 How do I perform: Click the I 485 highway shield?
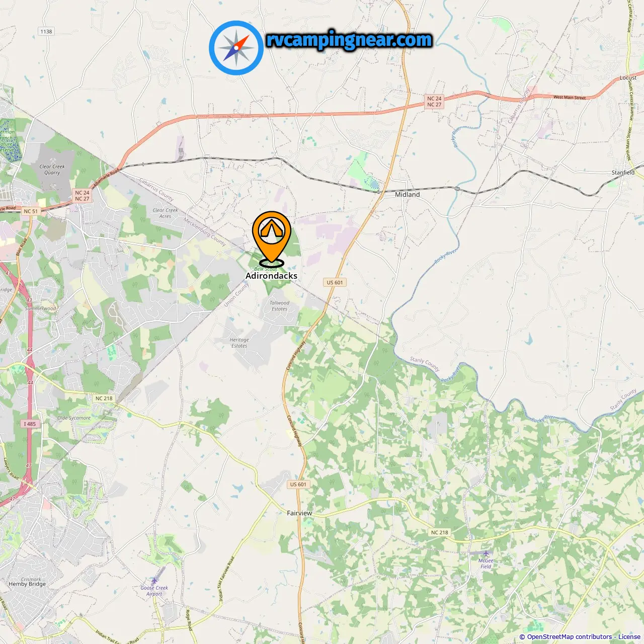tap(30, 424)
